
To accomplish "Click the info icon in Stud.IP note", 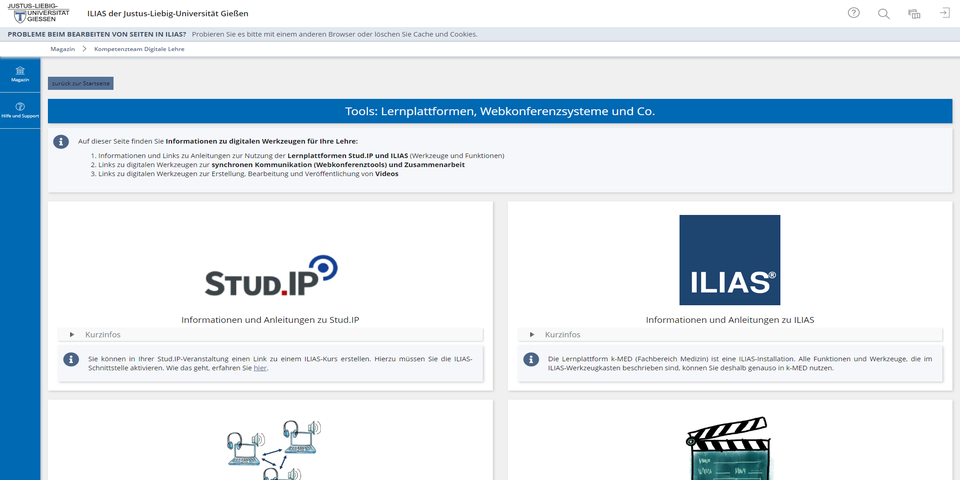I will point(71,359).
